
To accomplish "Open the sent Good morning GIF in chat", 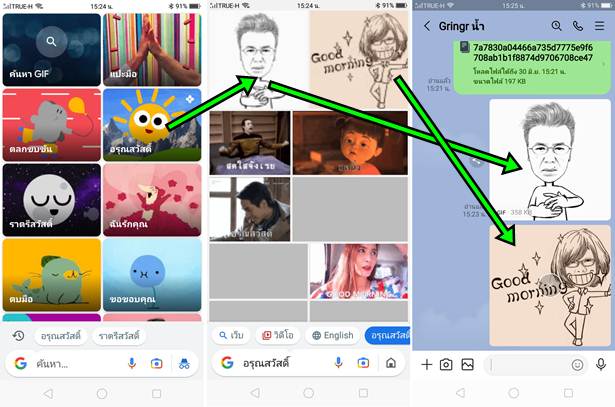I will point(550,286).
